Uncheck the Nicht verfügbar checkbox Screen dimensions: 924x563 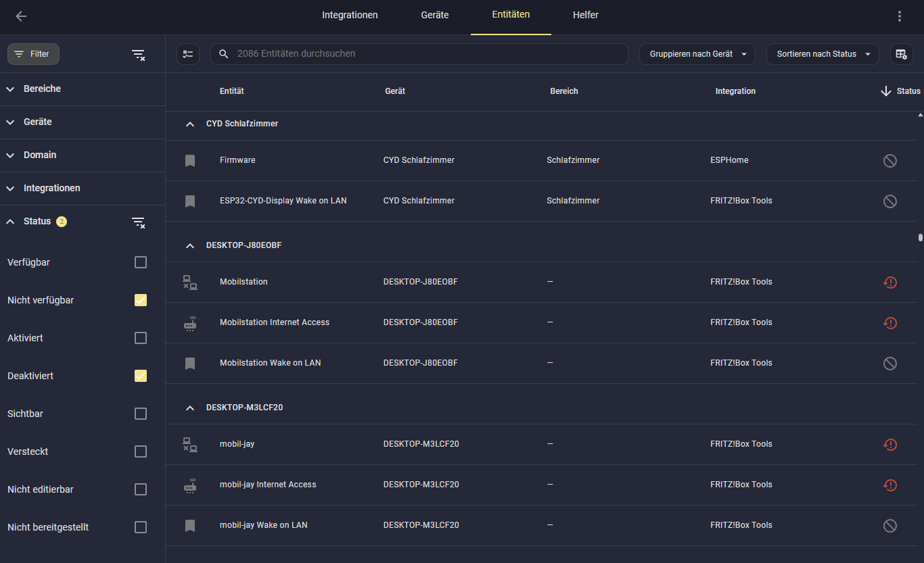pos(141,300)
